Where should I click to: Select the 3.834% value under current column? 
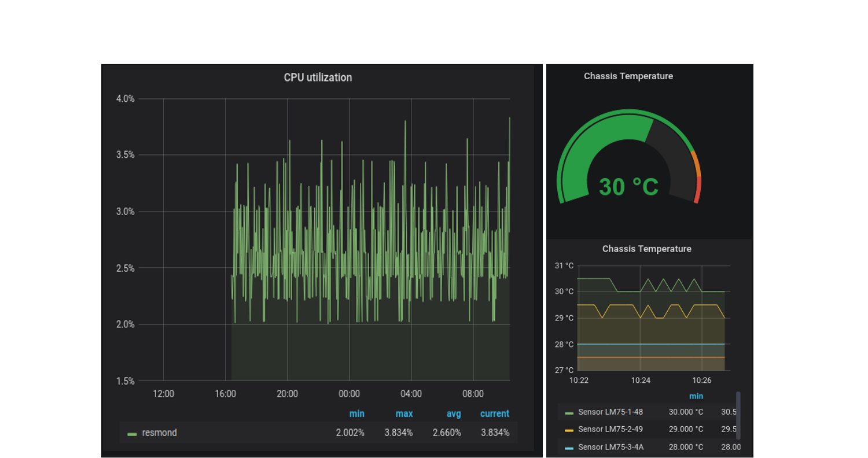point(495,433)
